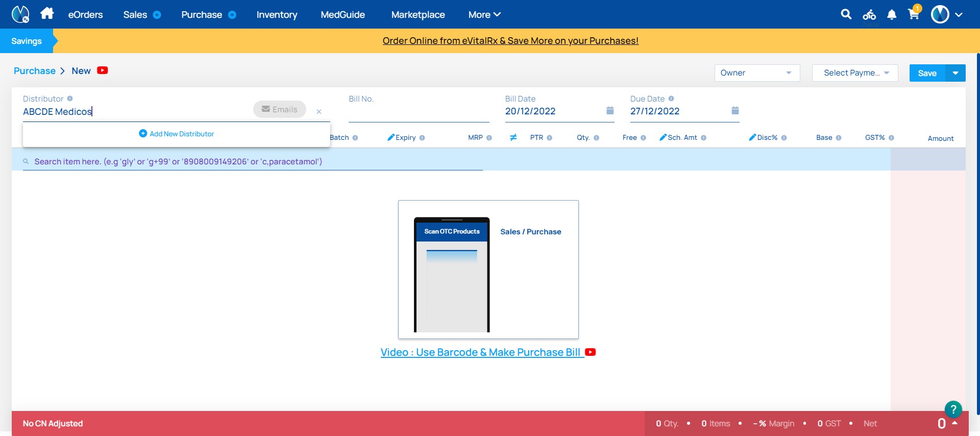980x436 pixels.
Task: Open the Inventory menu
Action: pos(277,15)
